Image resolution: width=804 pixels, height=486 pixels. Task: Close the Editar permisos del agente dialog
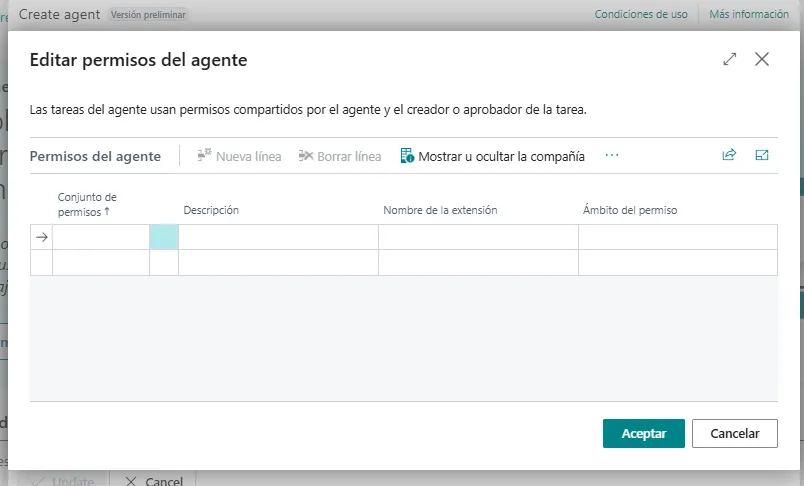(x=762, y=60)
